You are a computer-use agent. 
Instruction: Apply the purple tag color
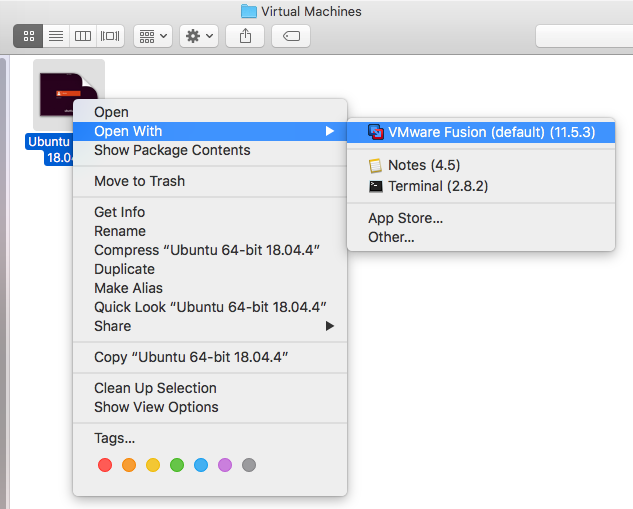click(225, 465)
